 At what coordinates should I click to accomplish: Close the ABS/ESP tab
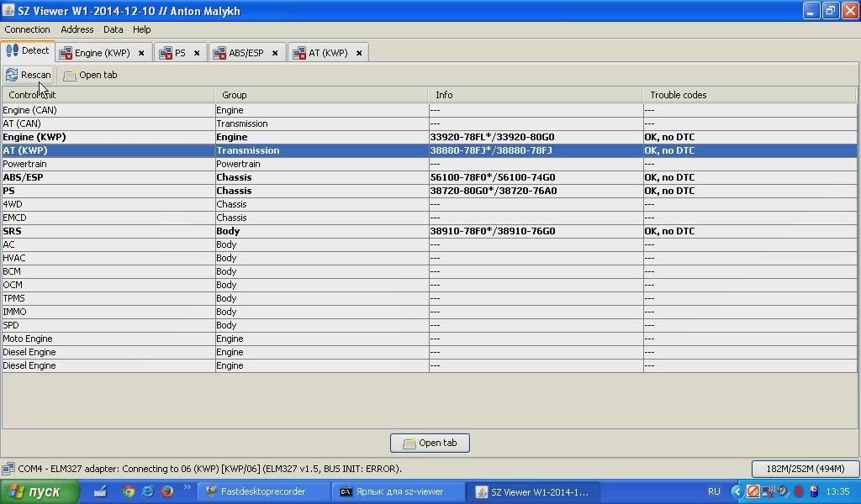275,53
